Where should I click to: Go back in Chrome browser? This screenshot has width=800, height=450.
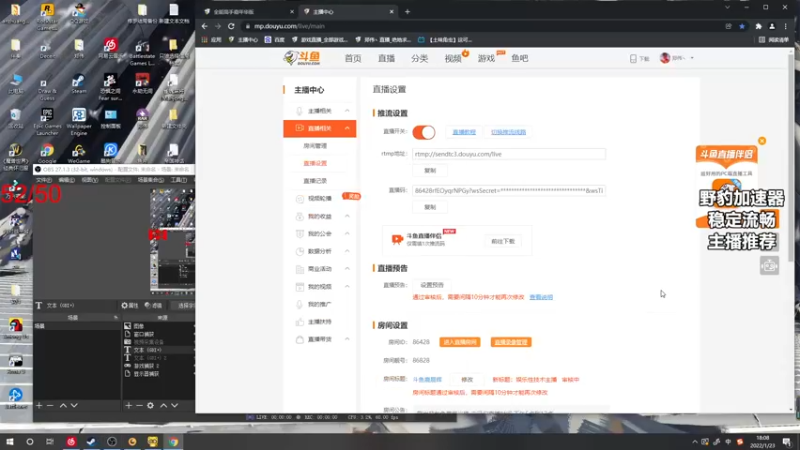(x=205, y=26)
